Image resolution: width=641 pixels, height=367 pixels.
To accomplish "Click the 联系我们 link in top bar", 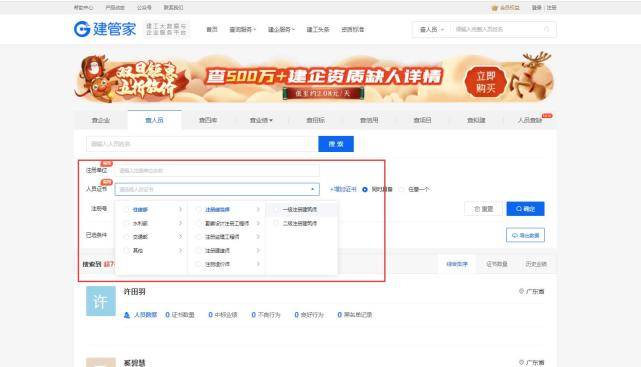I will [173, 8].
